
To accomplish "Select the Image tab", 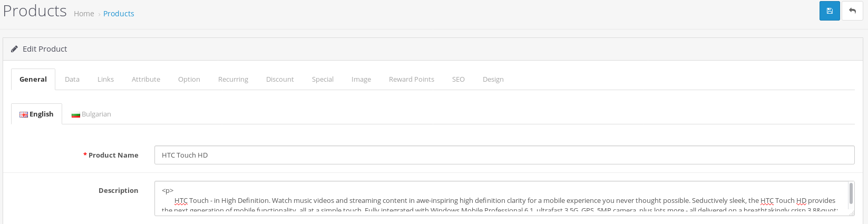I will click(361, 80).
